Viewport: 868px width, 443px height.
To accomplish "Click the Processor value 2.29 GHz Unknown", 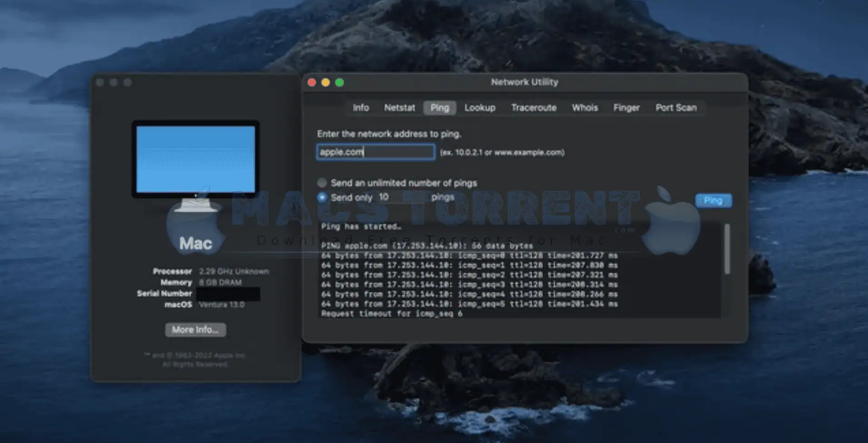I will [x=233, y=271].
